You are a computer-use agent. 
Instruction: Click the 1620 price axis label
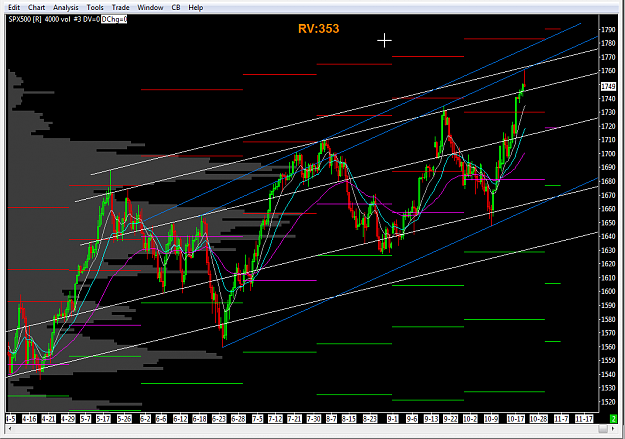tap(608, 264)
